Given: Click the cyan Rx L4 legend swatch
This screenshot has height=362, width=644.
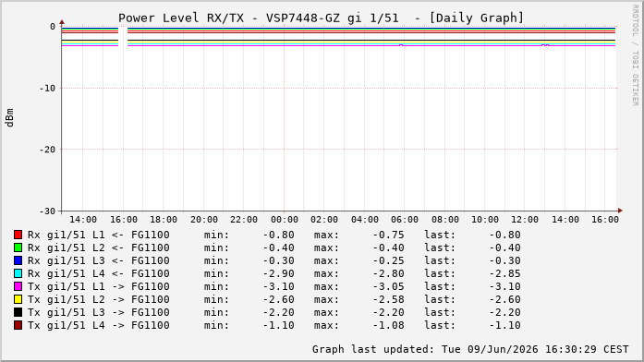Looking at the screenshot, I should click(x=18, y=273).
